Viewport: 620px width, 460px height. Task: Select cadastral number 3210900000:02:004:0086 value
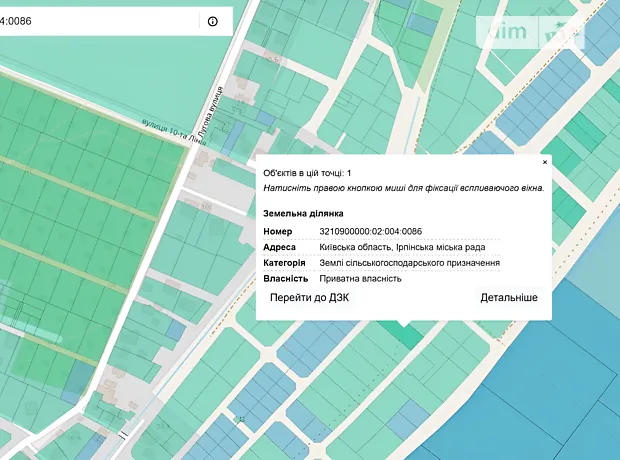click(370, 232)
